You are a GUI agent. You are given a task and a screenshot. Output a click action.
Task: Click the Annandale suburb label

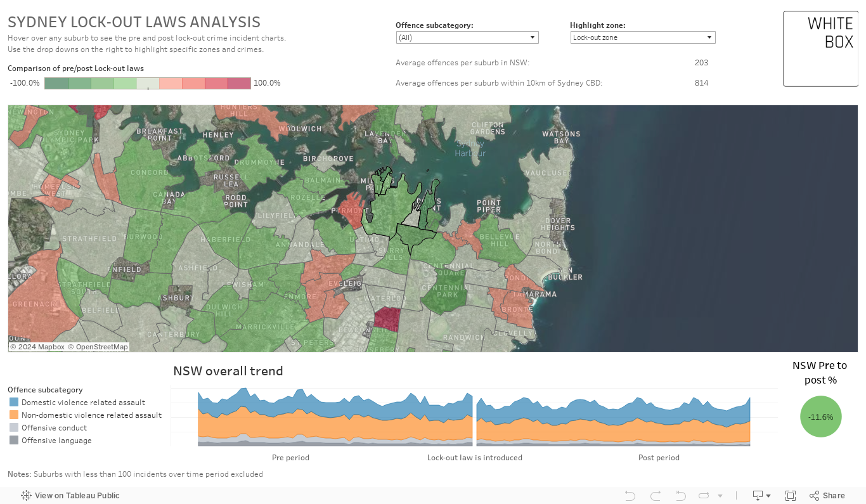300,245
